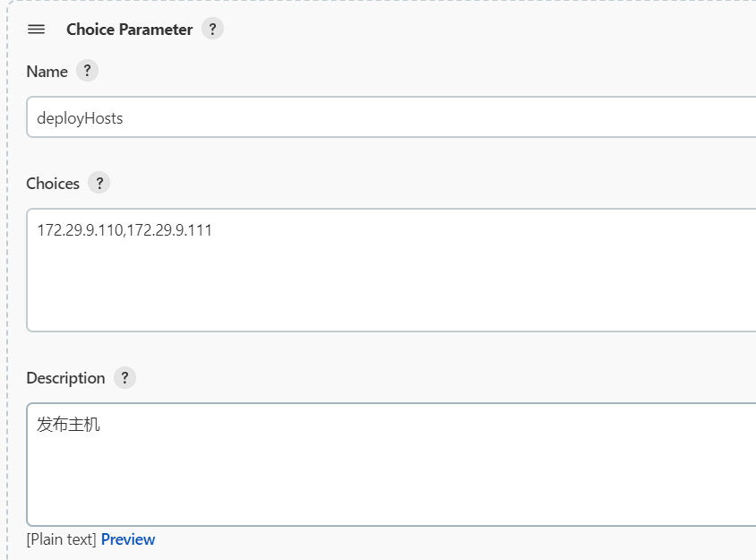Show help for the Description field
This screenshot has width=756, height=560.
125,378
